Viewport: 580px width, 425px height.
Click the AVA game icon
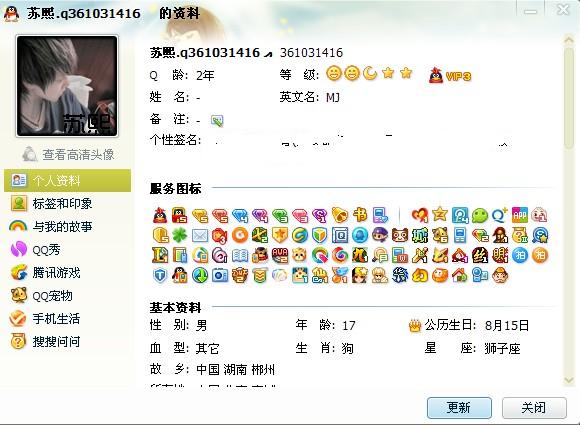[x=280, y=255]
